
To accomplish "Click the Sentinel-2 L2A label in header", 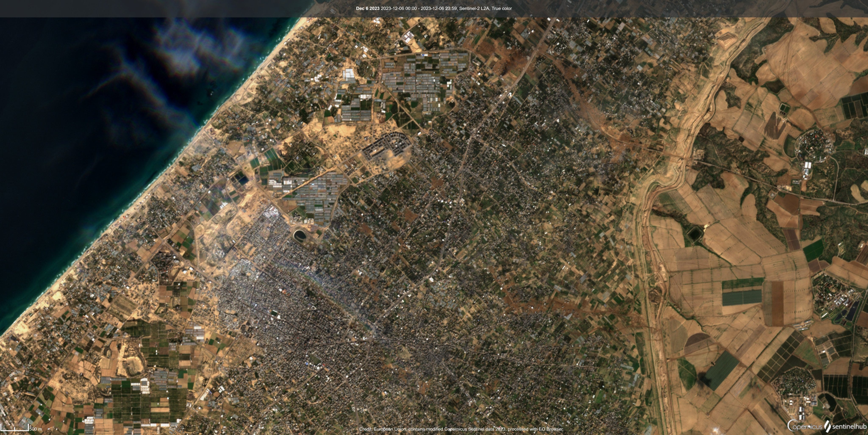I will 474,8.
